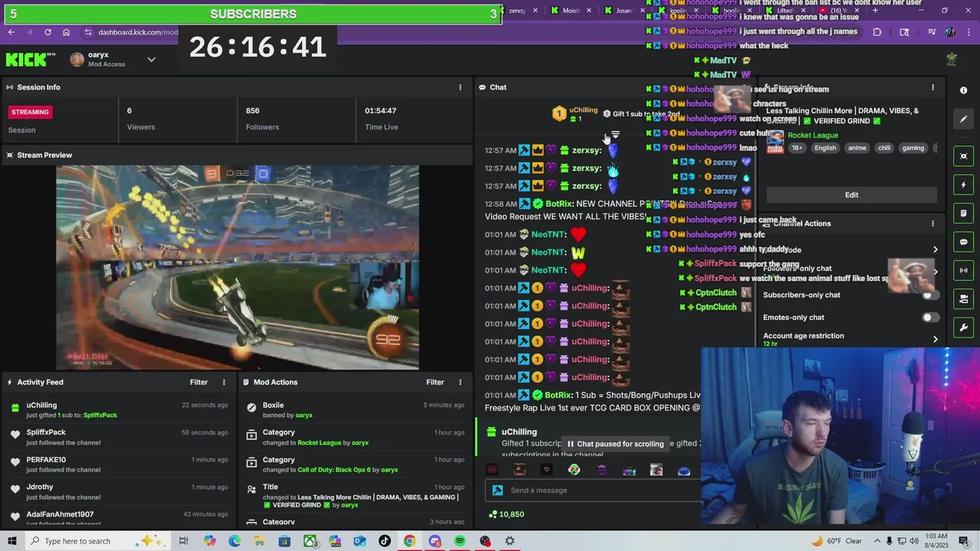The width and height of the screenshot is (980, 551).
Task: Open the wrench settings icon in right sidebar
Action: coord(963,328)
